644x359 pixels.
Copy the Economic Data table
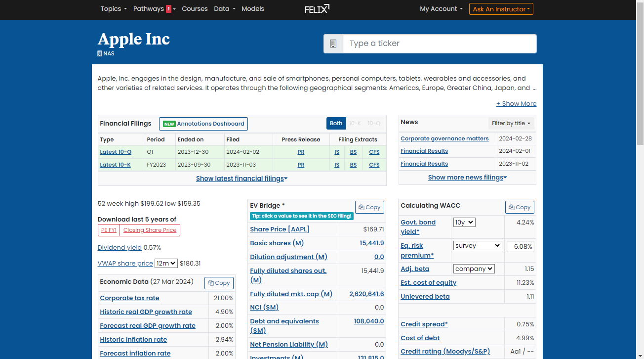tap(219, 283)
